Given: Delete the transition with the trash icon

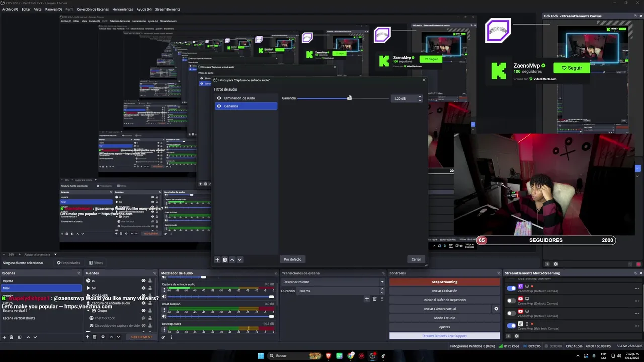Looking at the screenshot, I should (x=374, y=299).
